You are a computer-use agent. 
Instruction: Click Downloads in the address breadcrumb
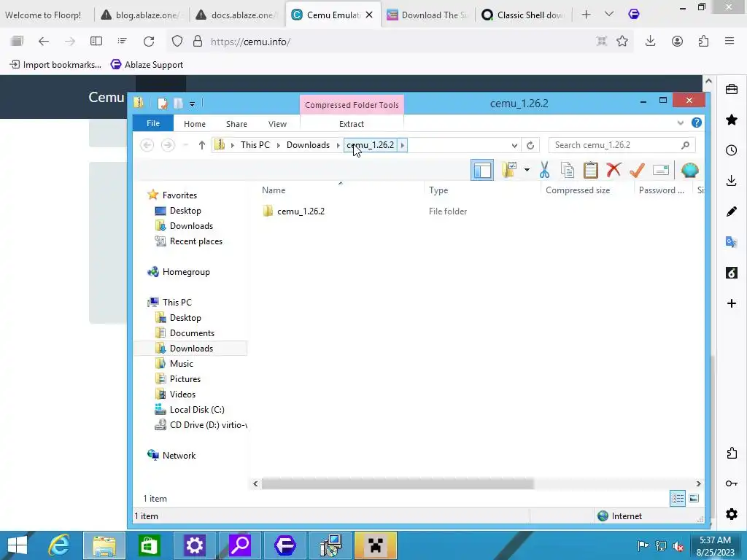308,145
